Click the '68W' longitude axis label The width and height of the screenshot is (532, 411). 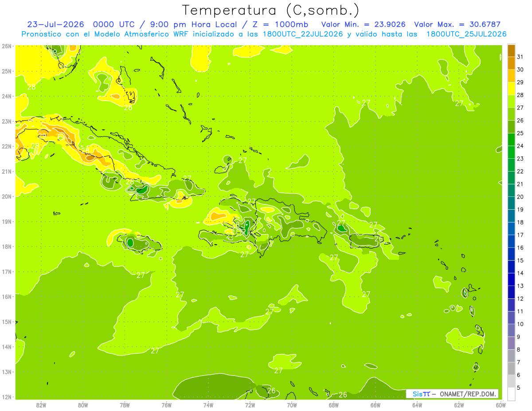(x=334, y=405)
